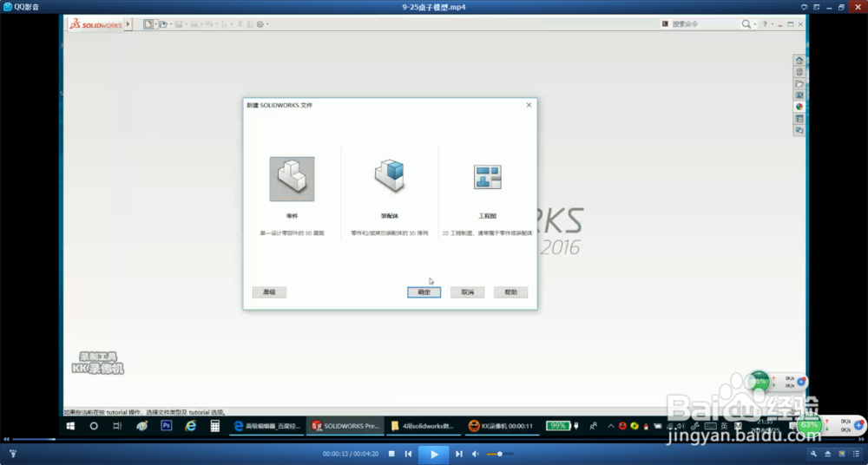Click the volume slider in QQ影音

point(499,454)
